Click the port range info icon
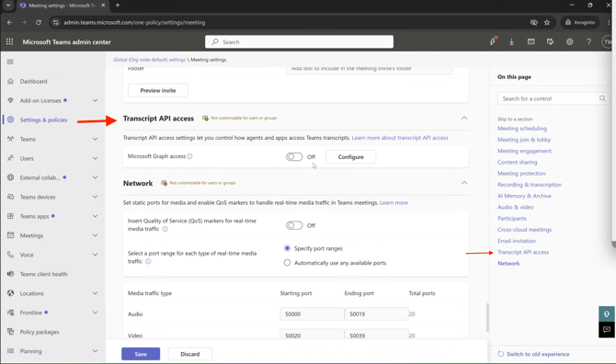The width and height of the screenshot is (616, 364). coord(148,261)
